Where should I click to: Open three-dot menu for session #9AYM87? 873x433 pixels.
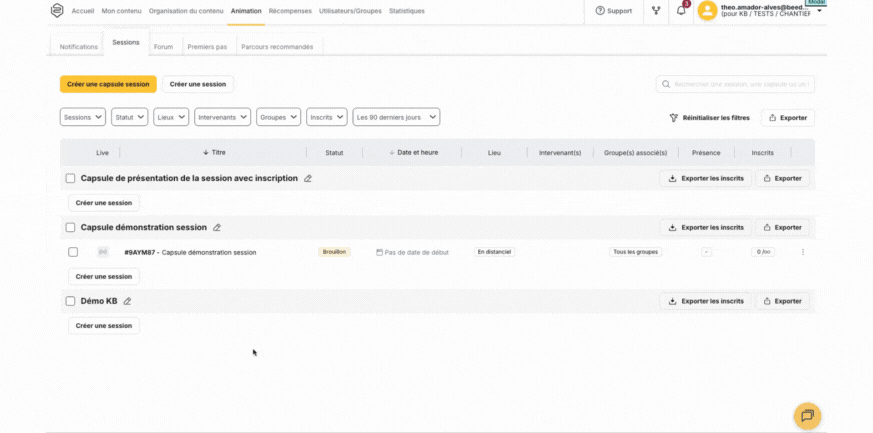pos(803,252)
